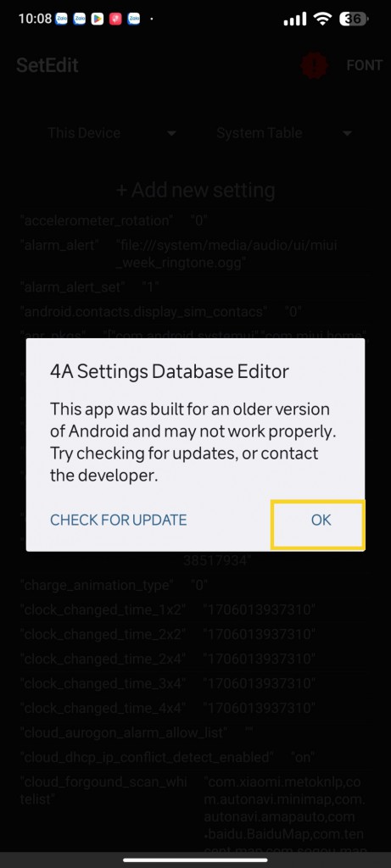The width and height of the screenshot is (391, 868).
Task: Tap the first Zalo notification icon
Action: point(61,19)
